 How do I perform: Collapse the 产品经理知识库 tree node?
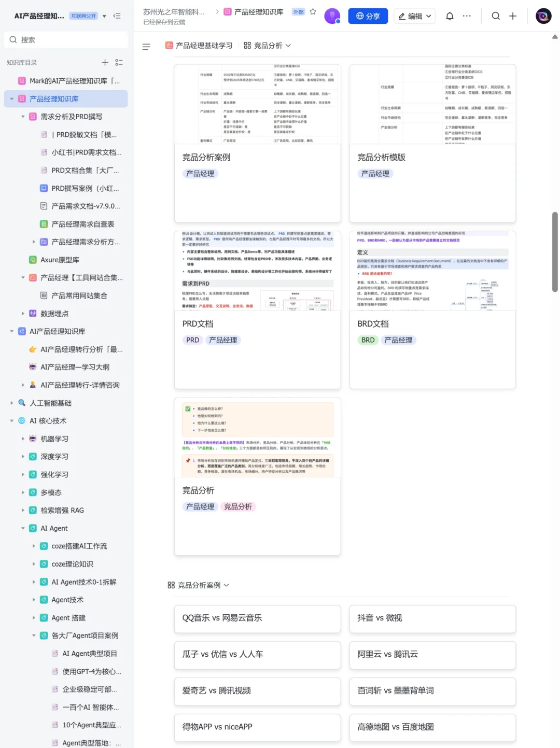pyautogui.click(x=11, y=99)
